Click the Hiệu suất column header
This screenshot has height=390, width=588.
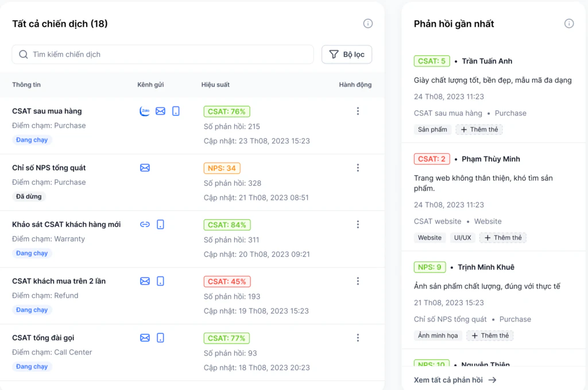(215, 85)
